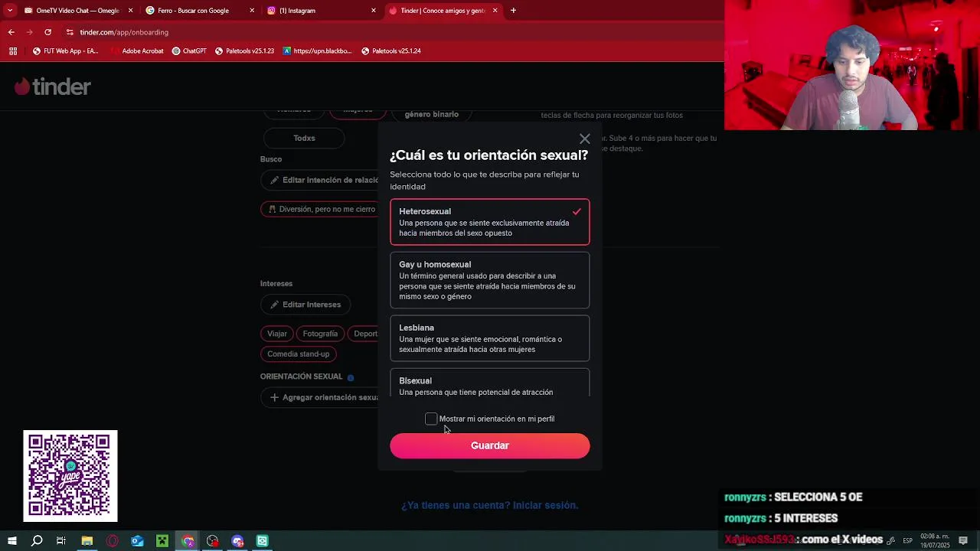Viewport: 980px width, 551px height.
Task: Open the OBS Studio taskbar icon
Action: tap(213, 541)
